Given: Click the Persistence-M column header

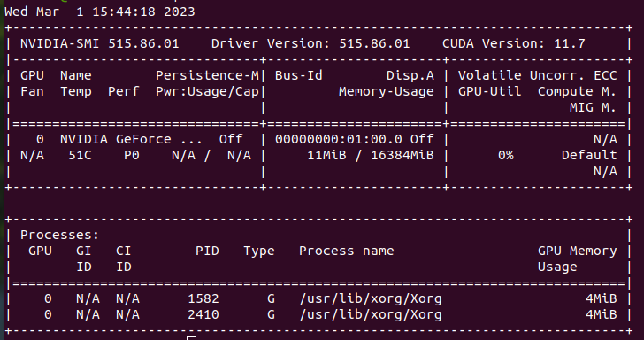Looking at the screenshot, I should [207, 75].
